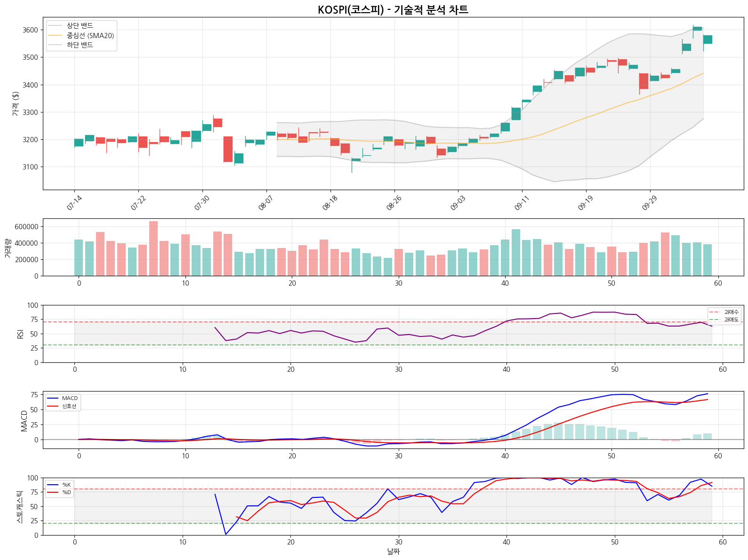Click the 3600 price axis tick
This screenshot has width=748, height=560.
tap(30, 30)
